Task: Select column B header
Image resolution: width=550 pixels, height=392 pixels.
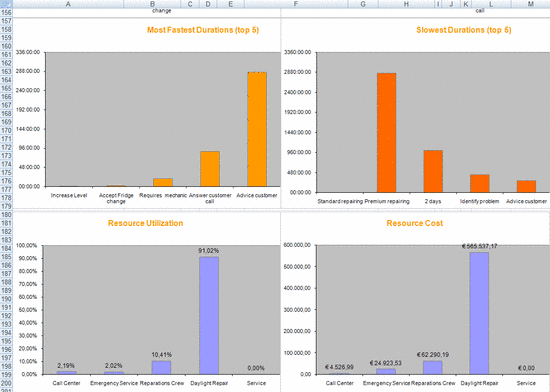Action: pos(152,4)
